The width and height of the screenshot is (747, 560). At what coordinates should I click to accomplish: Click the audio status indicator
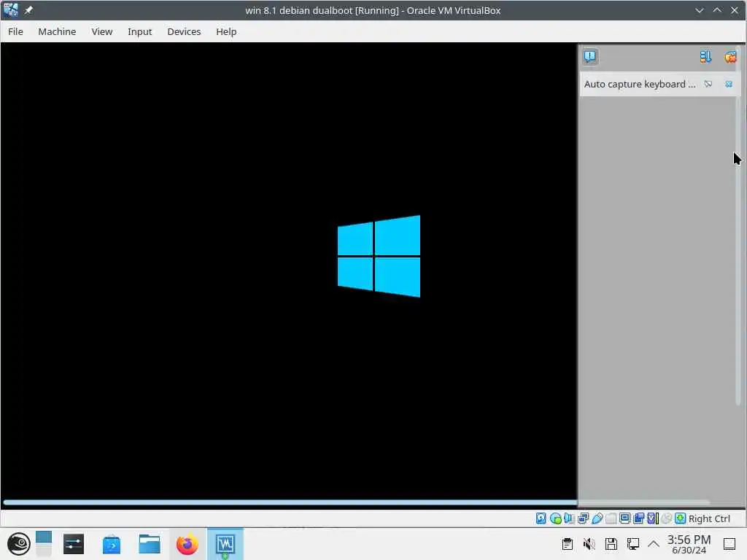point(569,518)
